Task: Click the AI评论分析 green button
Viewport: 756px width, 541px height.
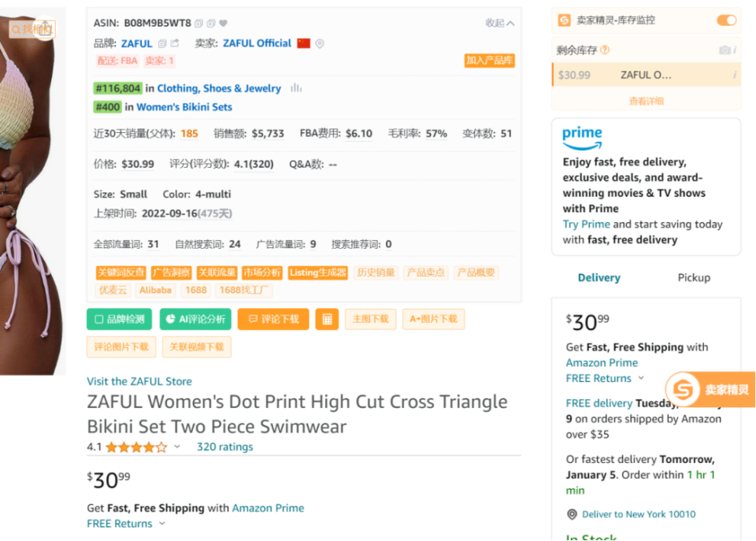Action: [x=195, y=319]
